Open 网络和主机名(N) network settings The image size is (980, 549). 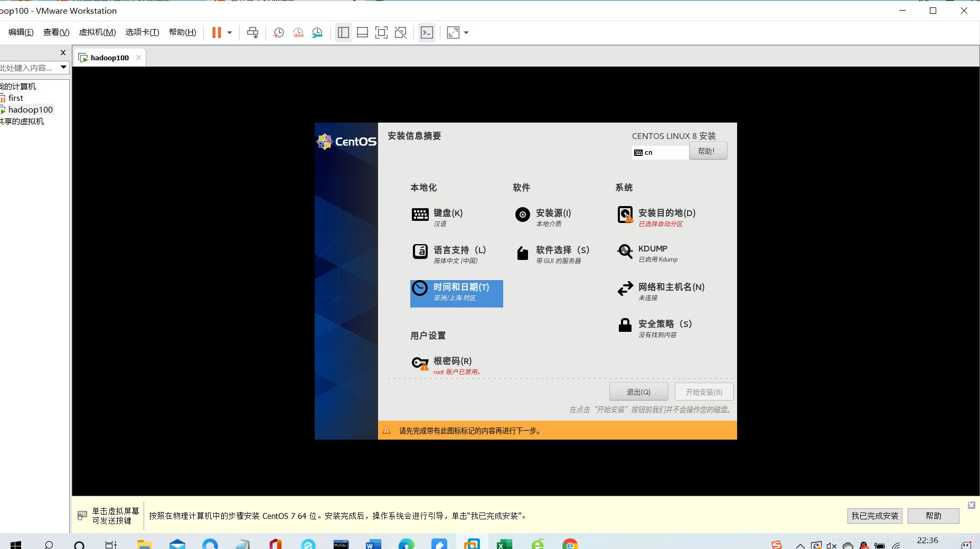click(x=661, y=291)
